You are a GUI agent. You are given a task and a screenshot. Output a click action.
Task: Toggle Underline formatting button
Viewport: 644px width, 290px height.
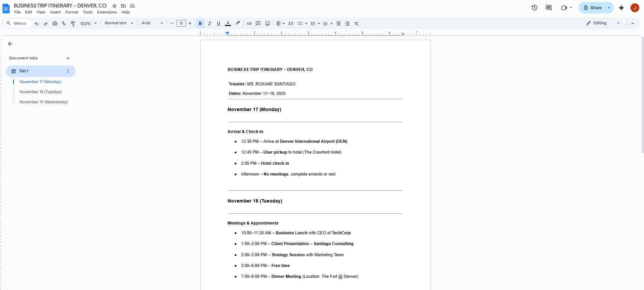tap(218, 24)
